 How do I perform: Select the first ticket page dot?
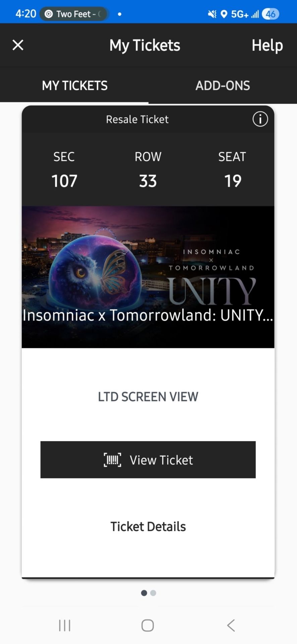pos(144,593)
